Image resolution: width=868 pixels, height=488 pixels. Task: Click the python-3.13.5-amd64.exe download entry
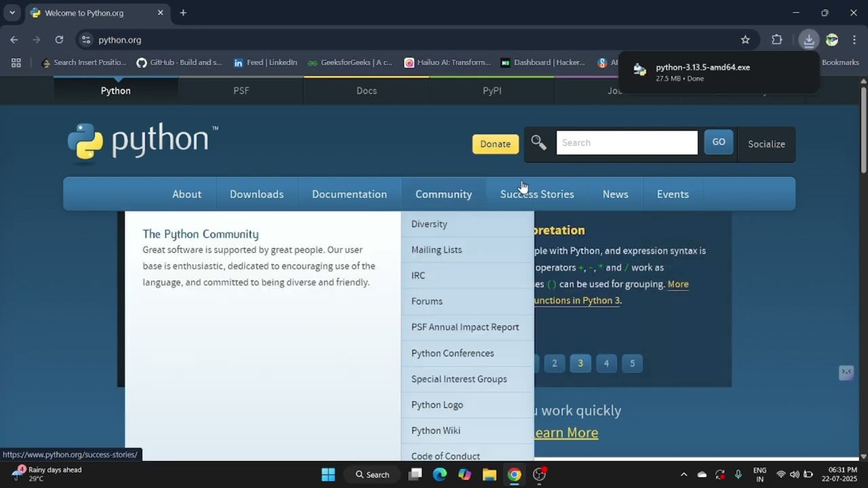point(719,72)
